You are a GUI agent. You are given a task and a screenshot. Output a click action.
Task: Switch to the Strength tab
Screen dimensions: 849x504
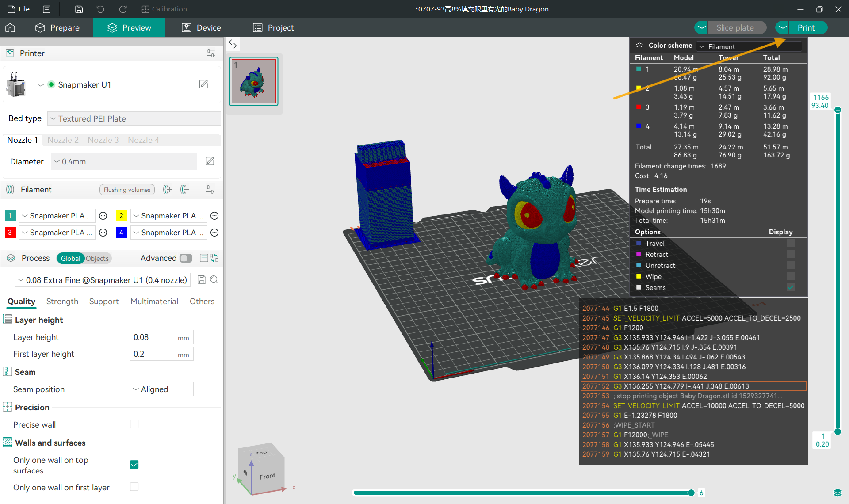point(62,302)
